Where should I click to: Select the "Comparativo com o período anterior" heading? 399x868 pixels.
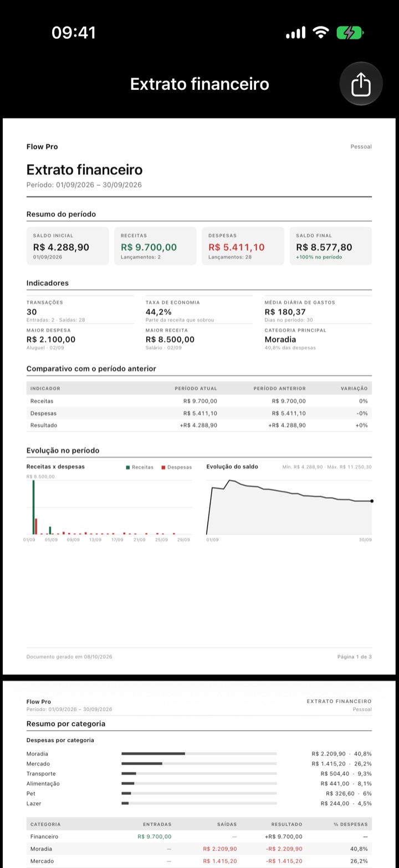pos(91,369)
